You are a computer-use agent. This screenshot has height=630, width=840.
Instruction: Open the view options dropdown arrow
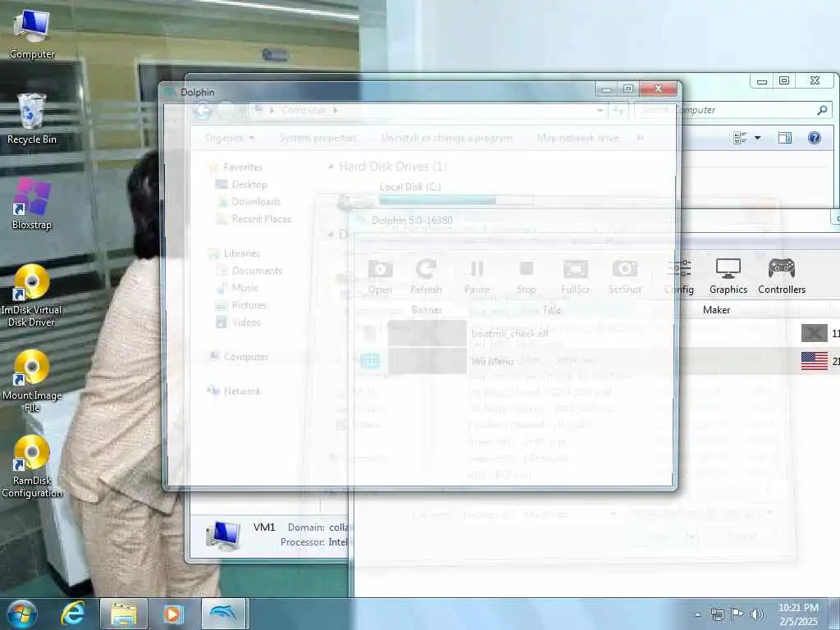point(757,138)
